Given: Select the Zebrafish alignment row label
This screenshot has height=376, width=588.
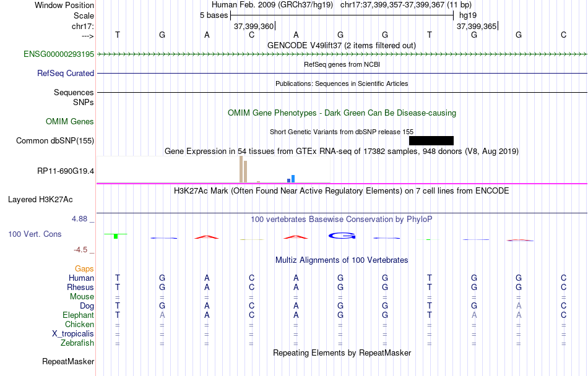Looking at the screenshot, I should 77,343.
